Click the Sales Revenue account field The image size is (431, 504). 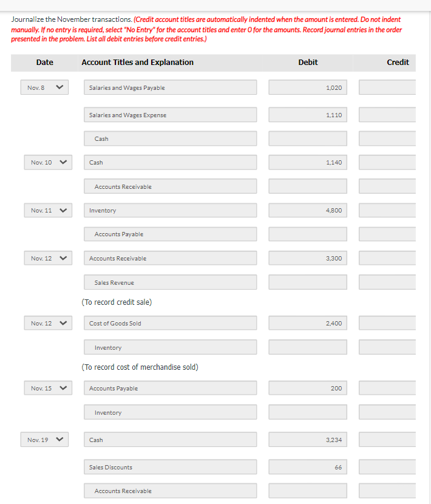[170, 282]
